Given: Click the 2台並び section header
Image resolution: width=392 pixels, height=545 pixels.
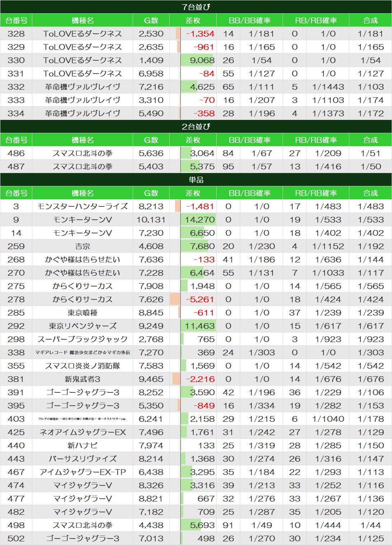Looking at the screenshot, I should click(x=196, y=126).
